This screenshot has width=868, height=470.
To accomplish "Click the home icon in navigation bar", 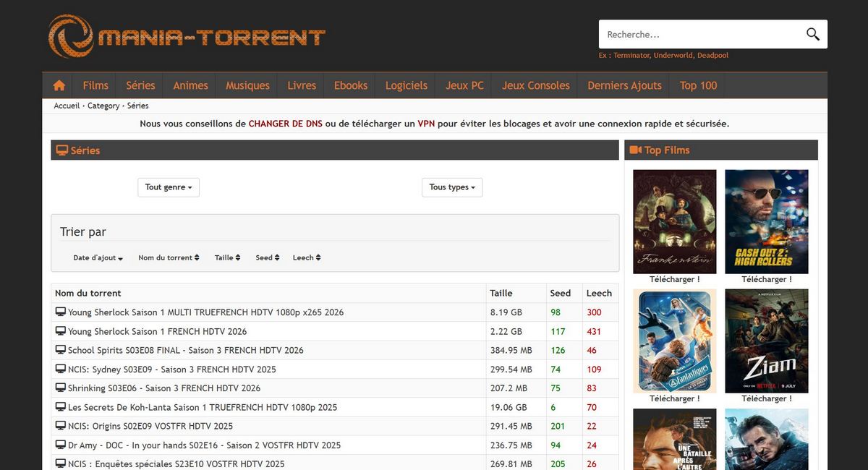I will pyautogui.click(x=59, y=85).
